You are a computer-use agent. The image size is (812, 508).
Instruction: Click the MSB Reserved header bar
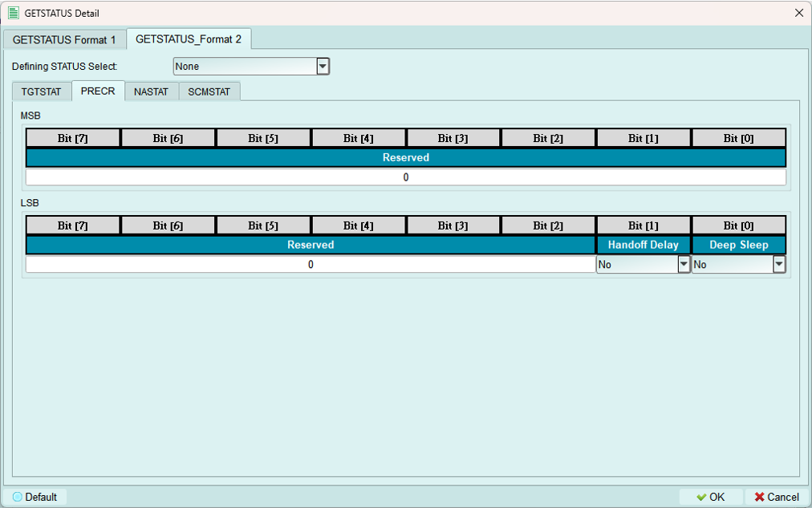[406, 157]
